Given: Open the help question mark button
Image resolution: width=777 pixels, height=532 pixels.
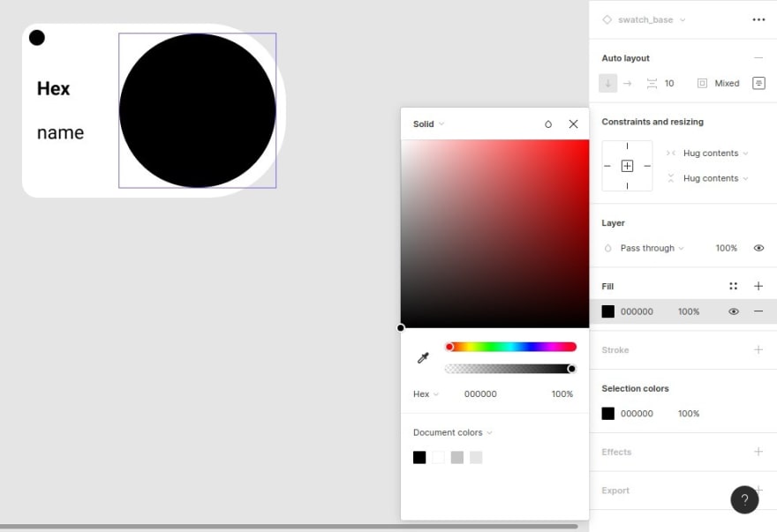Looking at the screenshot, I should click(x=744, y=500).
